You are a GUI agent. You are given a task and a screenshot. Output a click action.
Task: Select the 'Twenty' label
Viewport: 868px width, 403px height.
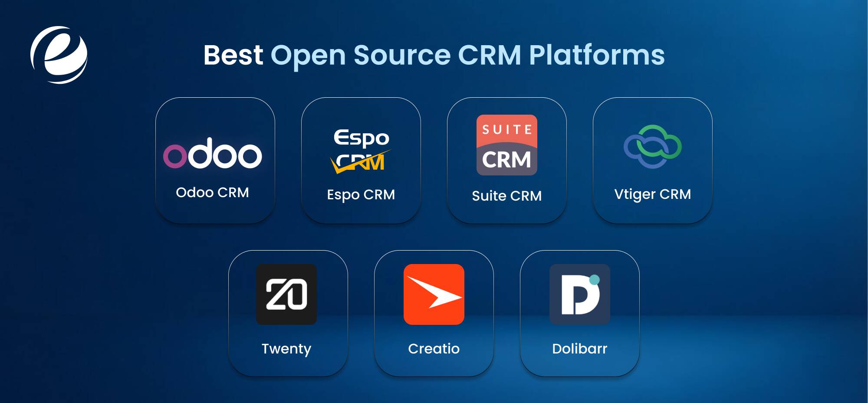286,349
